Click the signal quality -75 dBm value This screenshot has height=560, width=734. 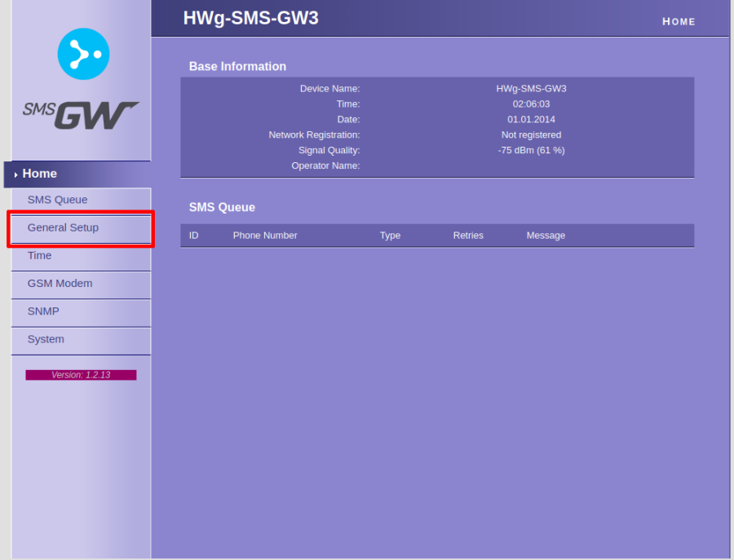(x=531, y=150)
